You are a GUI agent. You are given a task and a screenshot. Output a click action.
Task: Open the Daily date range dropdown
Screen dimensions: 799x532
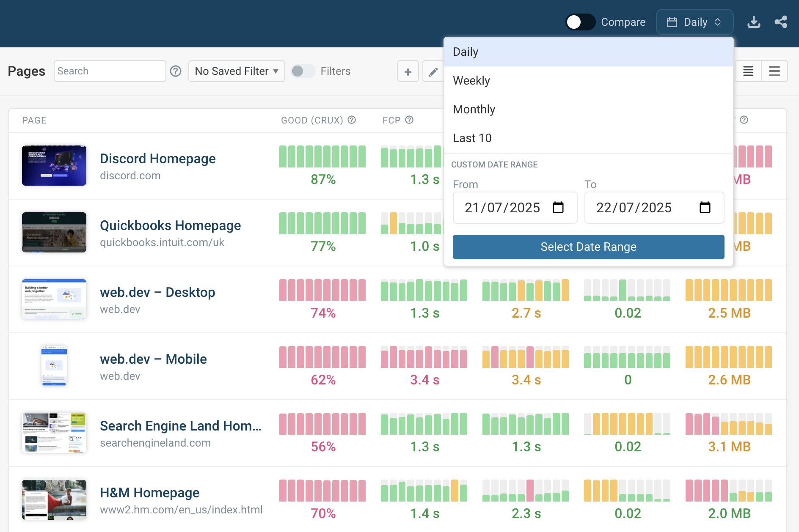[694, 22]
